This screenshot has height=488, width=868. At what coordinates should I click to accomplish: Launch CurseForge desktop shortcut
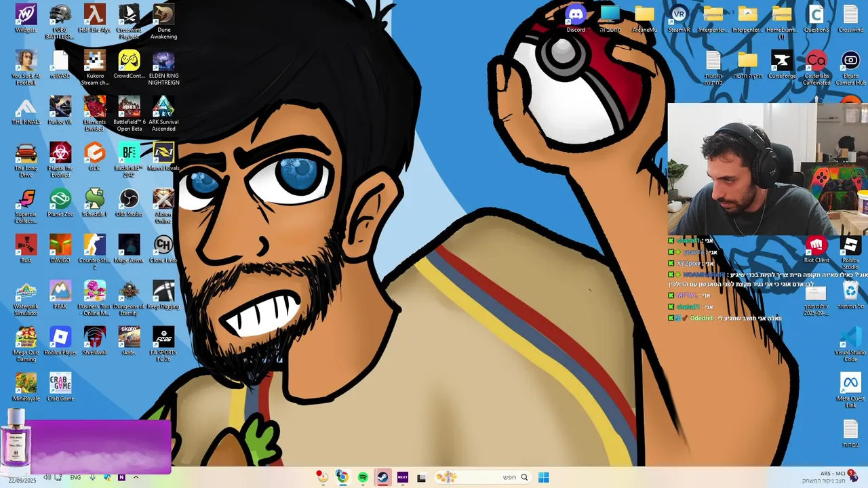point(782,64)
